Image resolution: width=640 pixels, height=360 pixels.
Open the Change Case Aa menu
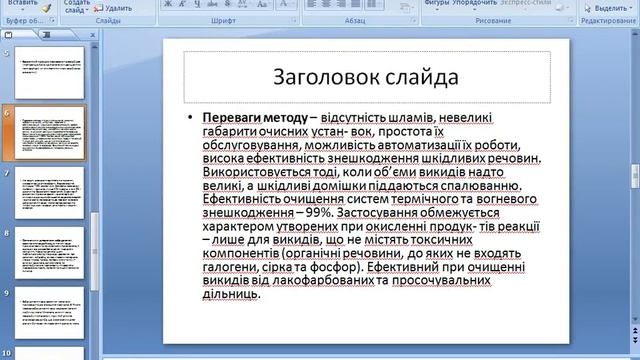262,4
